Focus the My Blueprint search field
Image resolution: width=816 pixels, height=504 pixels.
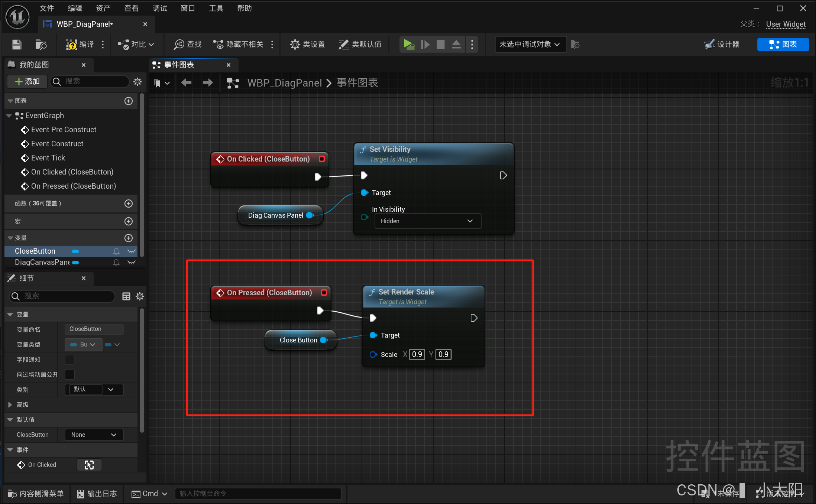[90, 81]
